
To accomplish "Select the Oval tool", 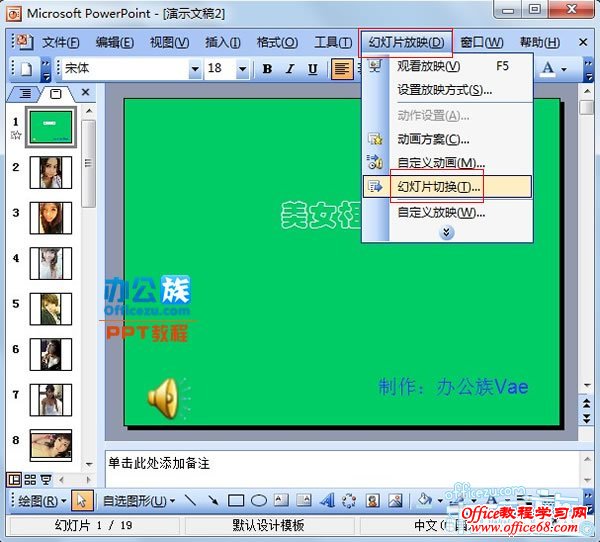I will point(259,501).
